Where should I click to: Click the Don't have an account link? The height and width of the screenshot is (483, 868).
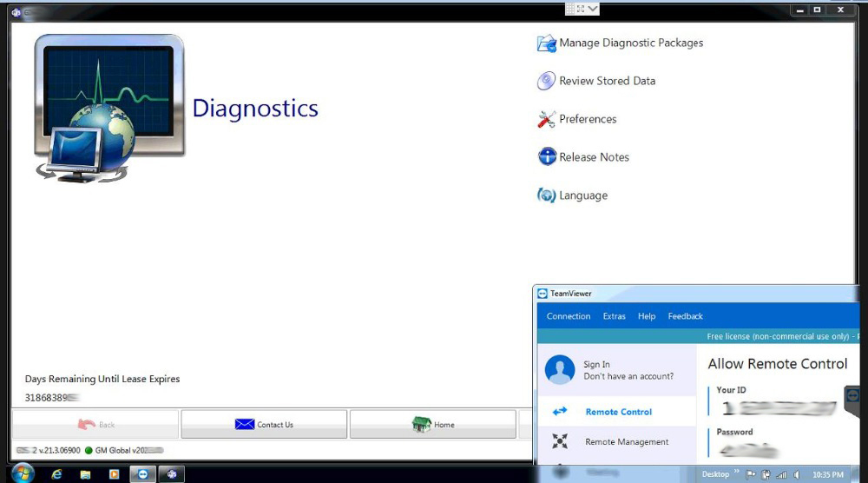(628, 376)
